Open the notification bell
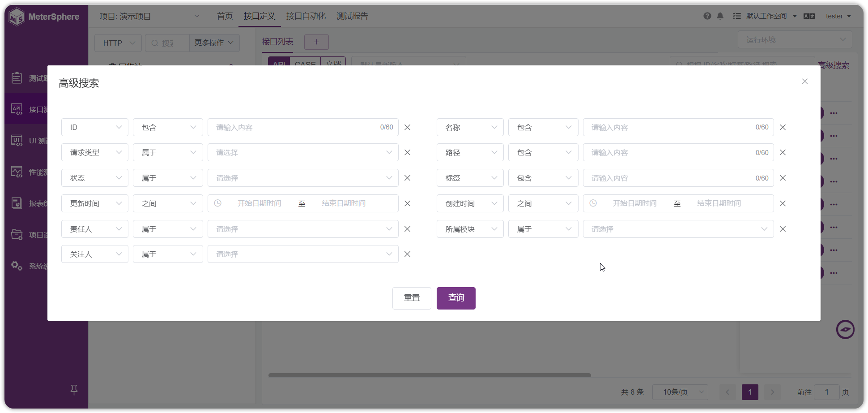 (720, 16)
